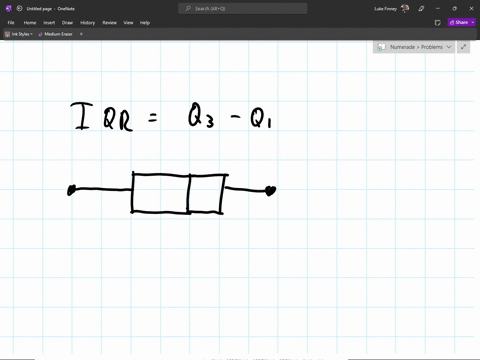Switch to the View tab

(x=128, y=23)
